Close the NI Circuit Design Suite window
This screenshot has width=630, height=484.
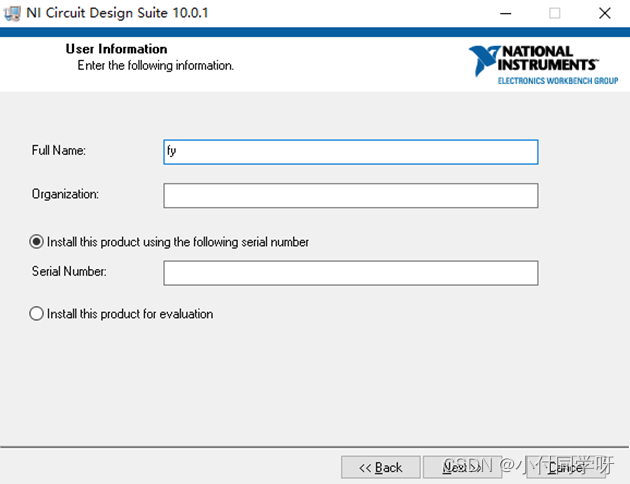tap(605, 13)
